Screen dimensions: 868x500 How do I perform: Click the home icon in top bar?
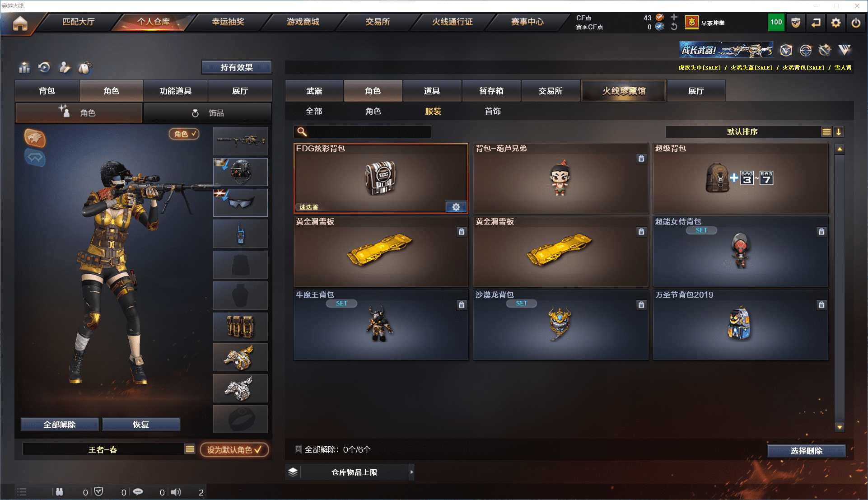[20, 23]
